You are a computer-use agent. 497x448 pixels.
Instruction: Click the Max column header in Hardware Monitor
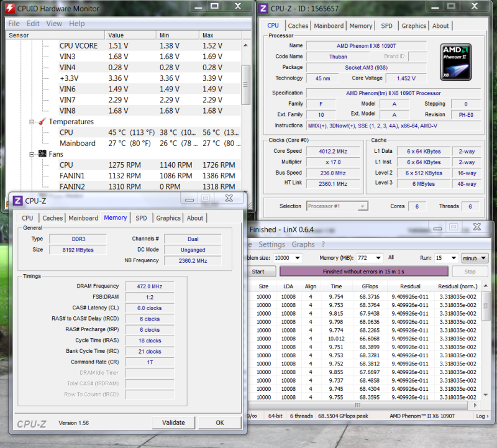pos(221,35)
